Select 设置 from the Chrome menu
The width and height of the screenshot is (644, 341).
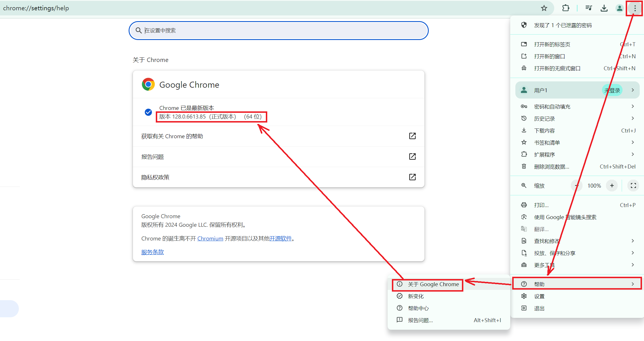[x=539, y=296]
